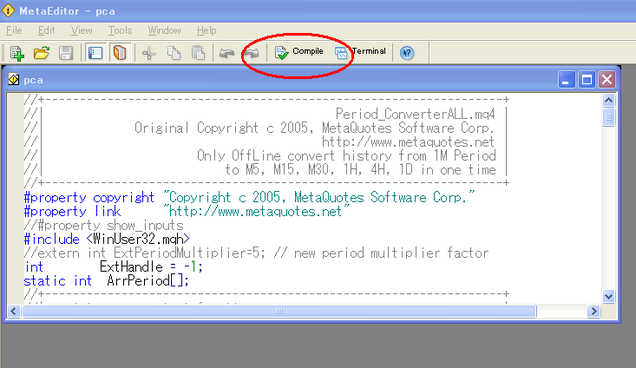Undo the last edit with the arrow icon

pyautogui.click(x=227, y=53)
